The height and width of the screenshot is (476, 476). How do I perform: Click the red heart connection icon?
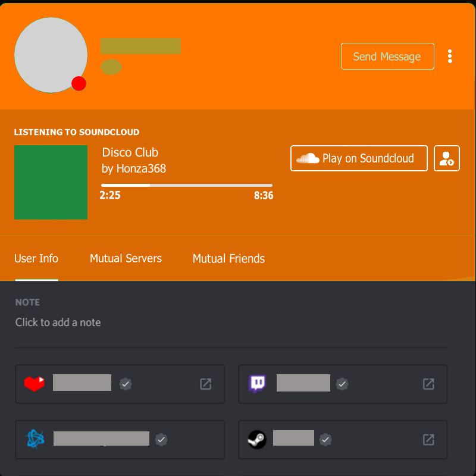35,383
